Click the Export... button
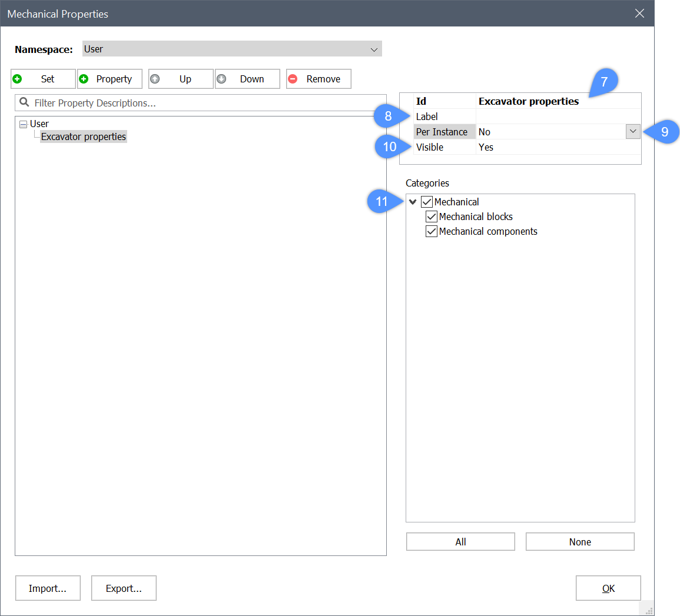 124,588
